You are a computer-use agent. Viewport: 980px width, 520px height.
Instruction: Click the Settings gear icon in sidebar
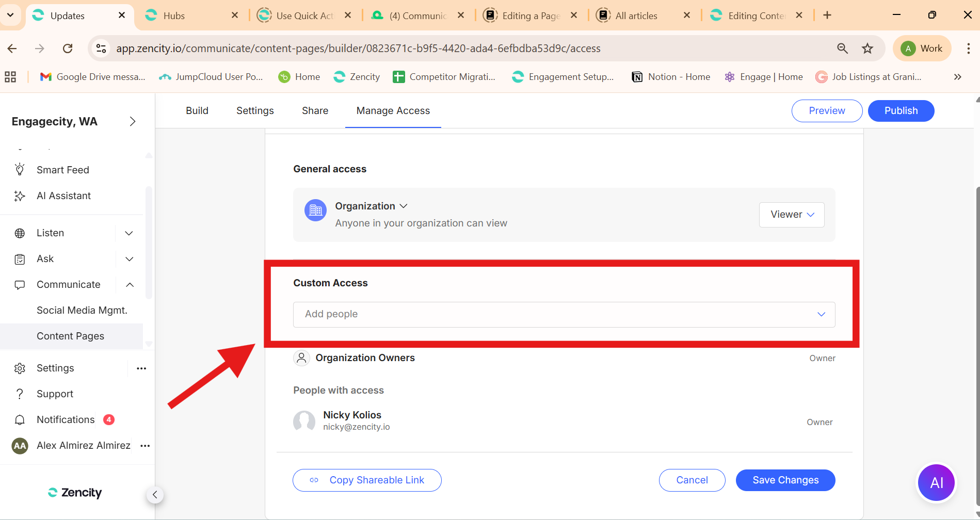pos(20,368)
